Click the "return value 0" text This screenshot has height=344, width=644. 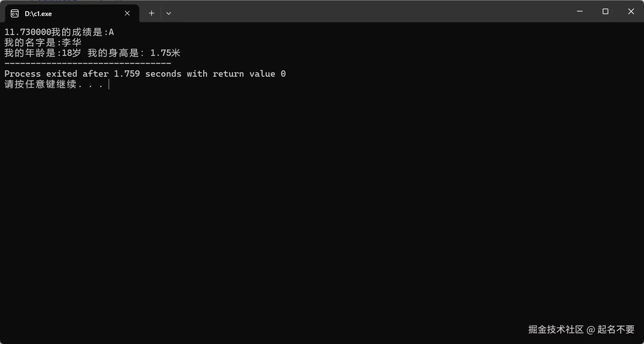[x=249, y=74]
